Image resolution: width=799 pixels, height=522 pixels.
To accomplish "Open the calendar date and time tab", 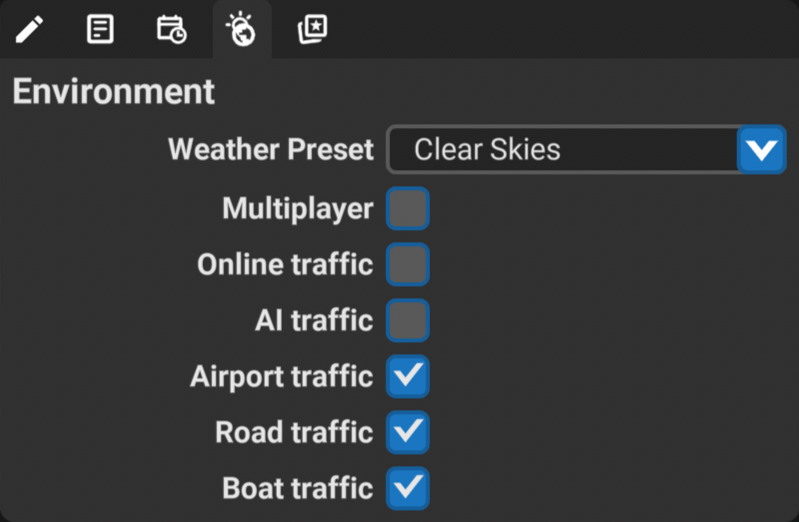I will (171, 29).
